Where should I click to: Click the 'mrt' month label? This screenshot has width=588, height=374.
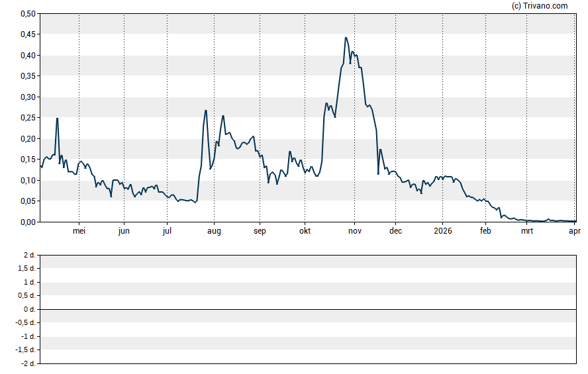(527, 231)
